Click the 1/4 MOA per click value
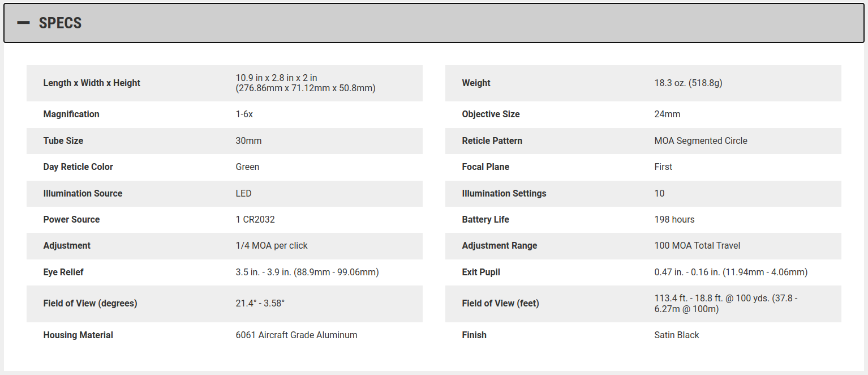Image resolution: width=868 pixels, height=375 pixels. click(x=272, y=246)
